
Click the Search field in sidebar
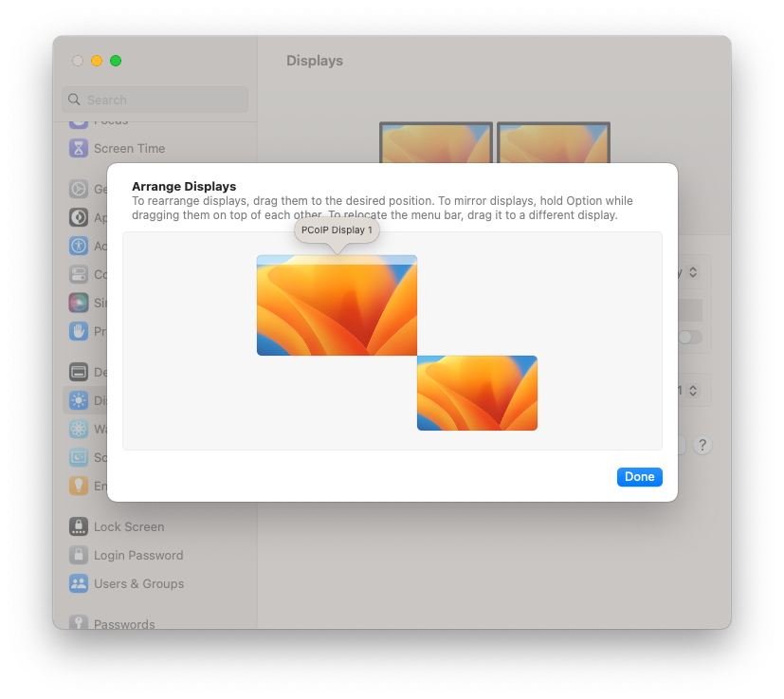coord(155,100)
